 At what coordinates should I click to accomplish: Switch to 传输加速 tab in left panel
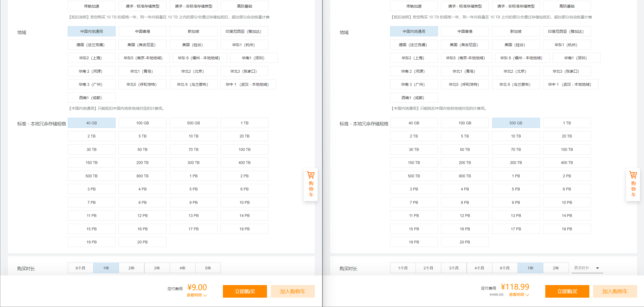pyautogui.click(x=91, y=6)
